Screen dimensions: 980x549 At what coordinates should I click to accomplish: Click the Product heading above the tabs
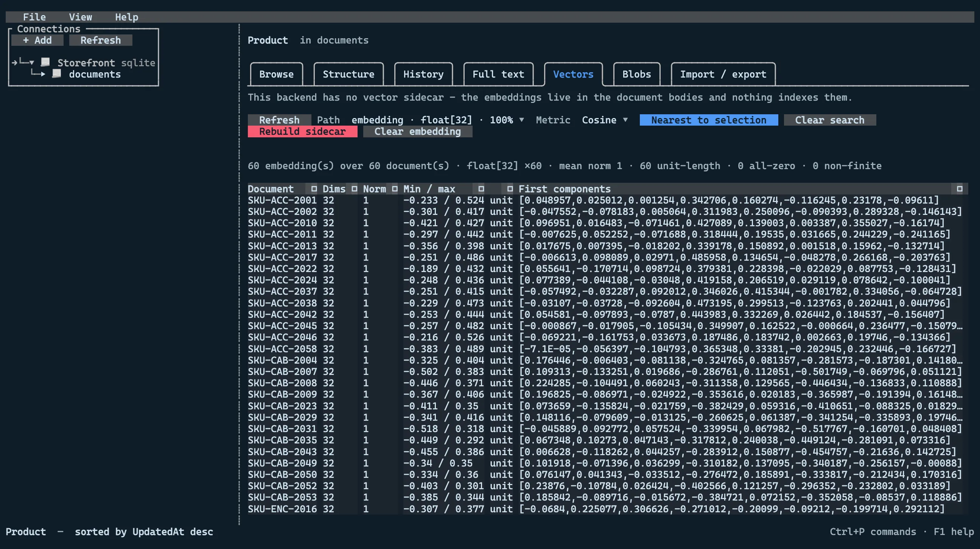(x=268, y=40)
